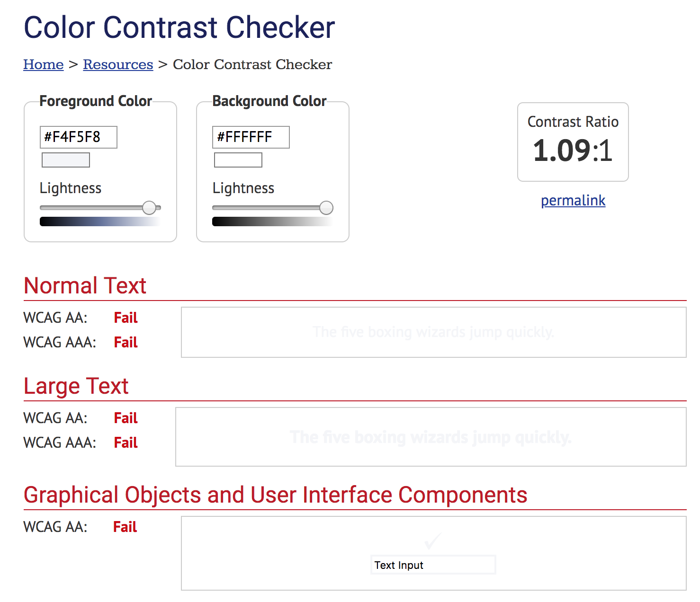Click the foreground color swatch
Screen dimensions: 700x602
(x=65, y=160)
